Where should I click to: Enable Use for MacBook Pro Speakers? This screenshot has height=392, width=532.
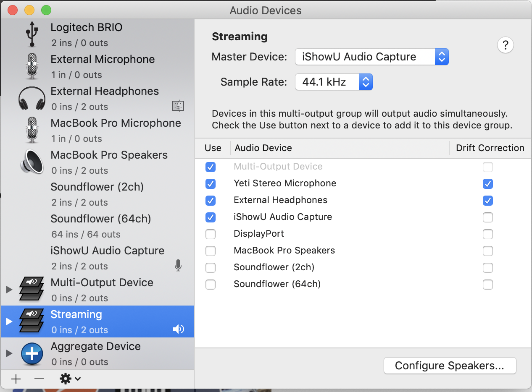click(211, 251)
